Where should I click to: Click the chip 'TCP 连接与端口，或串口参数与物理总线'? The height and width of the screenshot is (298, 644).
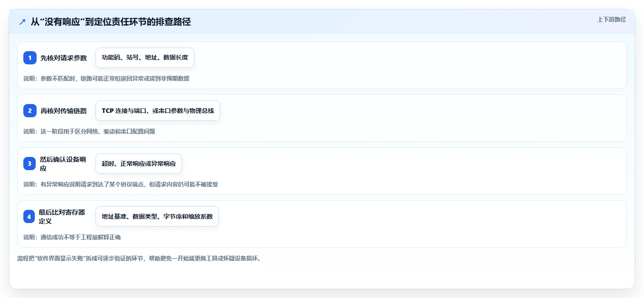click(x=158, y=111)
